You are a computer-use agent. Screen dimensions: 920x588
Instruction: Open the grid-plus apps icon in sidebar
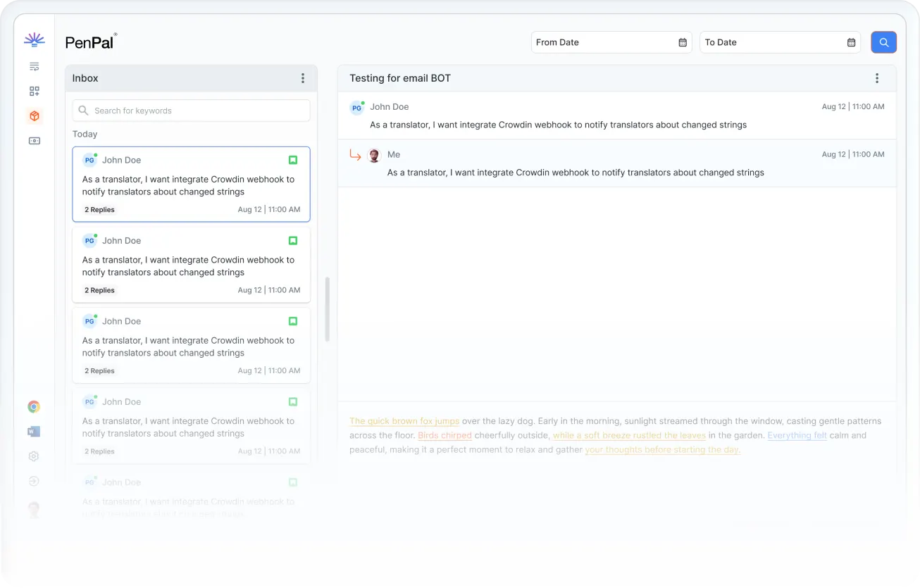[x=34, y=92]
